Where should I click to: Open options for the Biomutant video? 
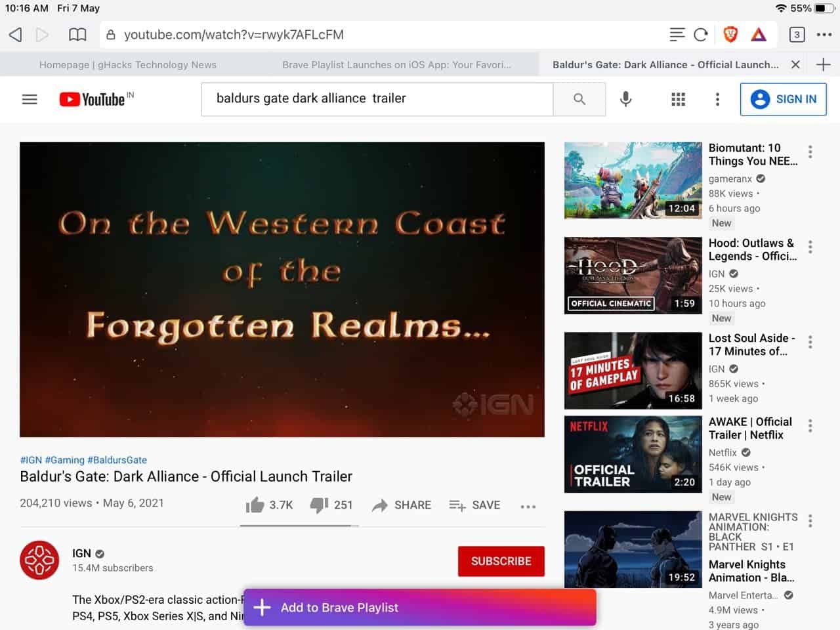(x=810, y=152)
